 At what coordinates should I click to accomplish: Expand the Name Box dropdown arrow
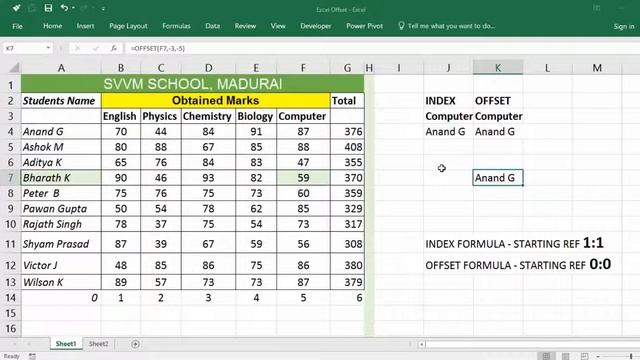point(48,48)
